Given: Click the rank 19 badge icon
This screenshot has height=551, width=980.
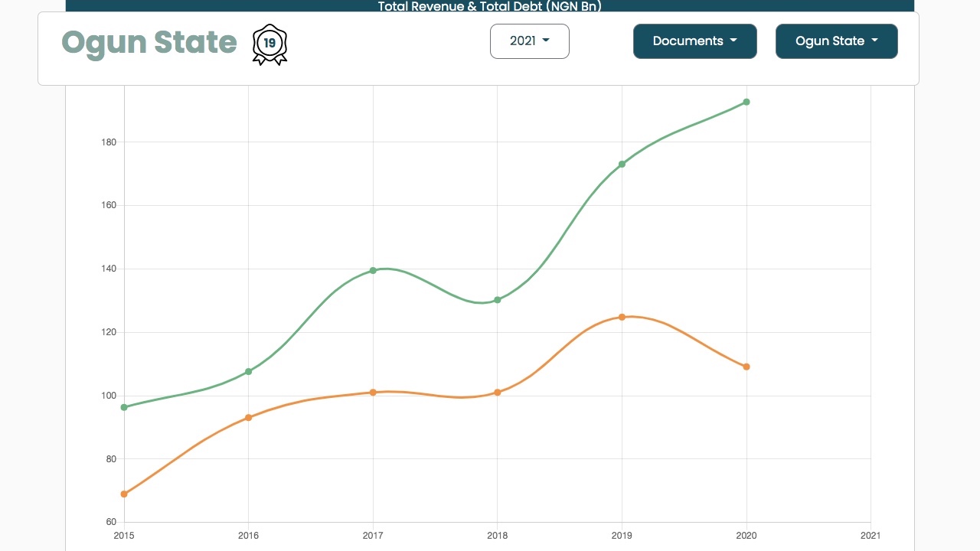Looking at the screenshot, I should tap(269, 44).
